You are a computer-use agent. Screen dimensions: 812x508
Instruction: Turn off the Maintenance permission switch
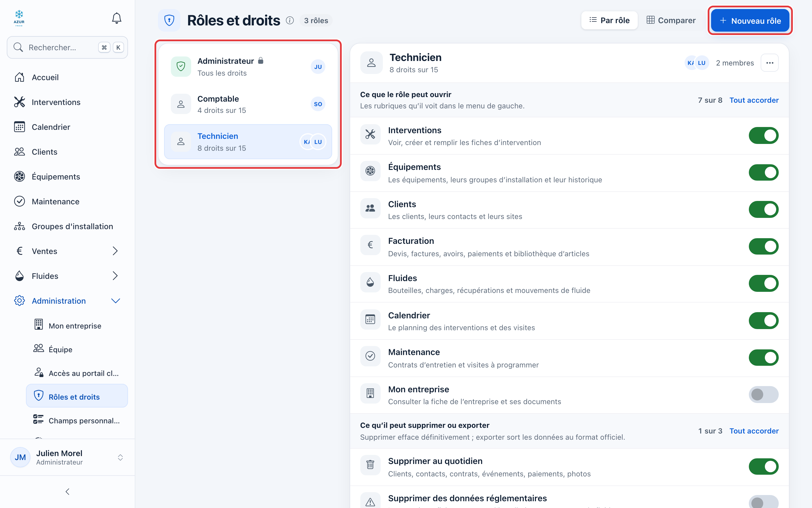pos(763,358)
